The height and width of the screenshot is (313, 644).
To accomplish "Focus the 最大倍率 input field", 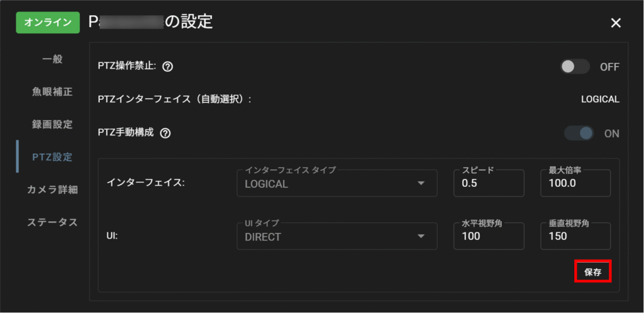I will (x=575, y=183).
